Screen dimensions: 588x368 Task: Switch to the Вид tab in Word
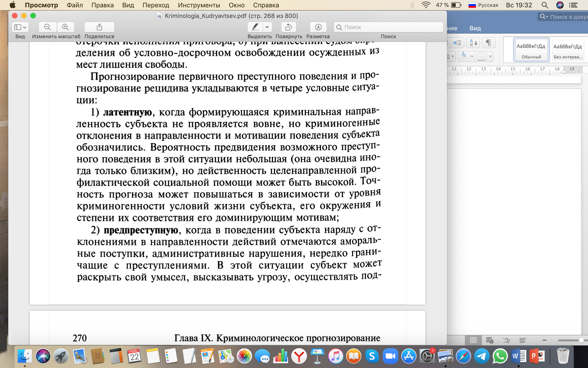tap(475, 28)
